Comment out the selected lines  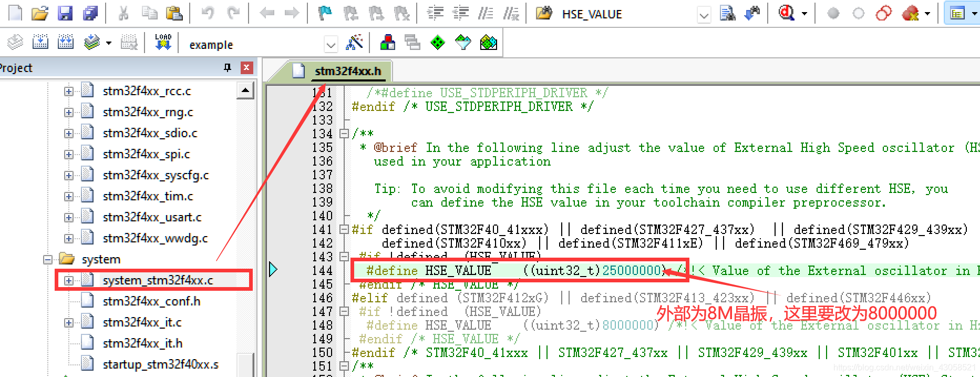click(x=486, y=13)
